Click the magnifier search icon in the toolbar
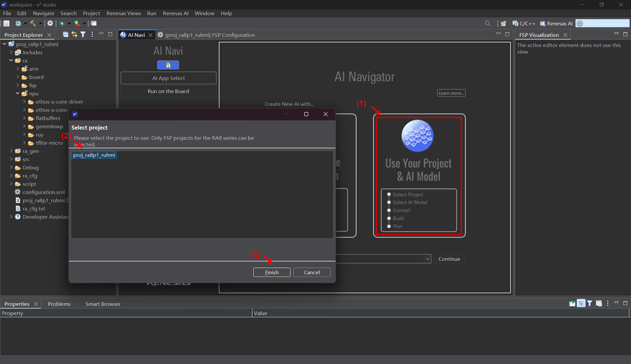631x364 pixels. coord(488,24)
